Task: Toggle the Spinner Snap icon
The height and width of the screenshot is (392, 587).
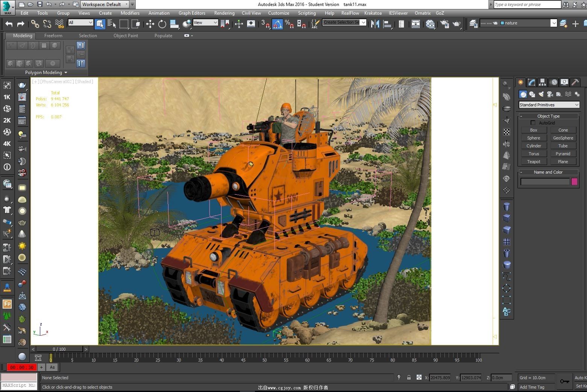Action: (301, 24)
